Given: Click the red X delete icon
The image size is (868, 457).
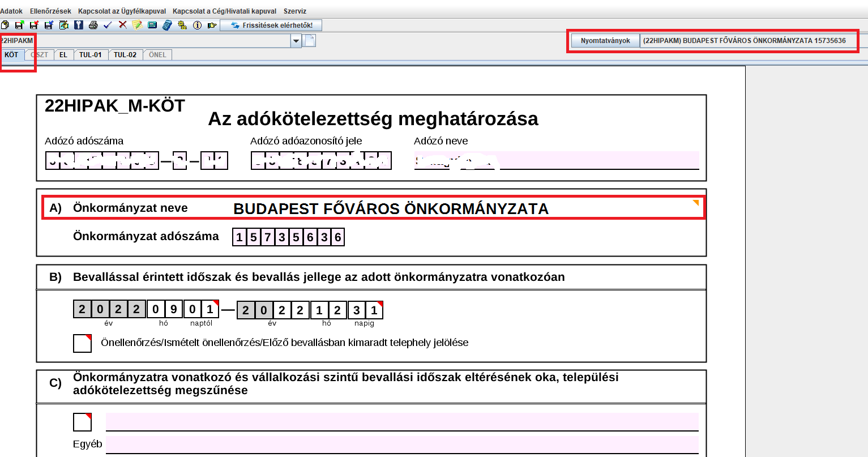Looking at the screenshot, I should (x=122, y=25).
